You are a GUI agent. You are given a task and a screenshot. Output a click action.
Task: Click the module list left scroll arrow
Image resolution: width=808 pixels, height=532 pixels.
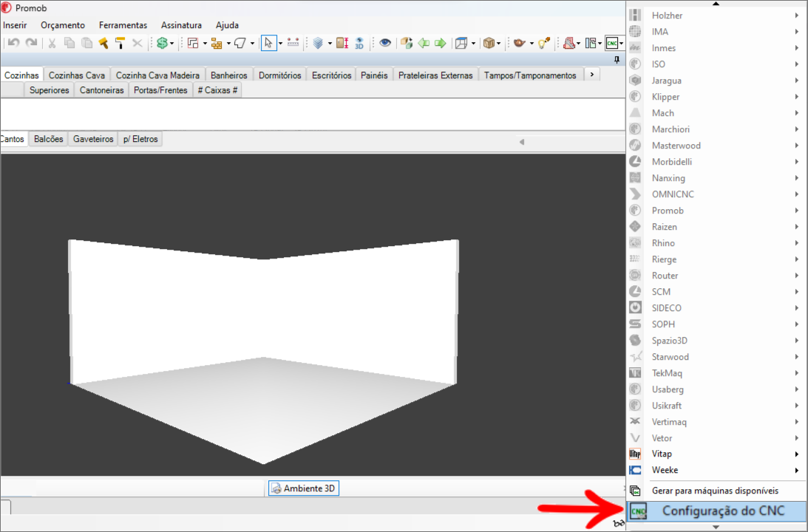coord(522,142)
